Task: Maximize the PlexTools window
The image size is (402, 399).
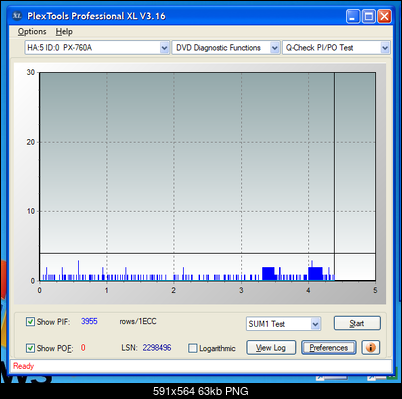Action: pyautogui.click(x=369, y=16)
